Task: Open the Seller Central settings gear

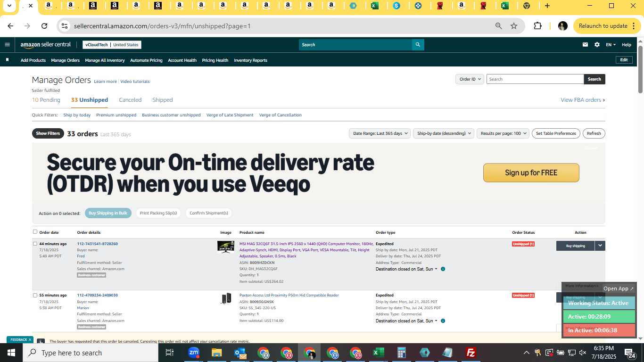Action: click(597, 45)
